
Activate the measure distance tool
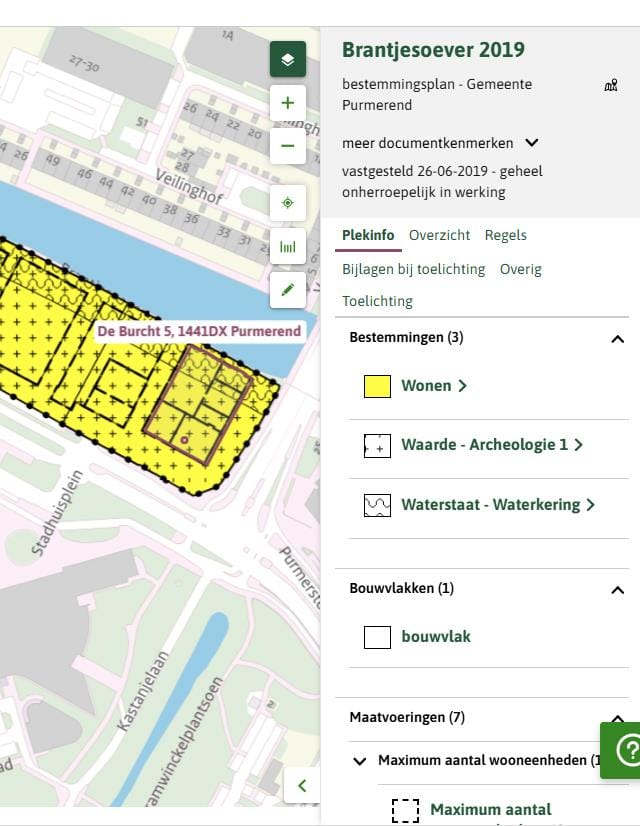pyautogui.click(x=288, y=246)
